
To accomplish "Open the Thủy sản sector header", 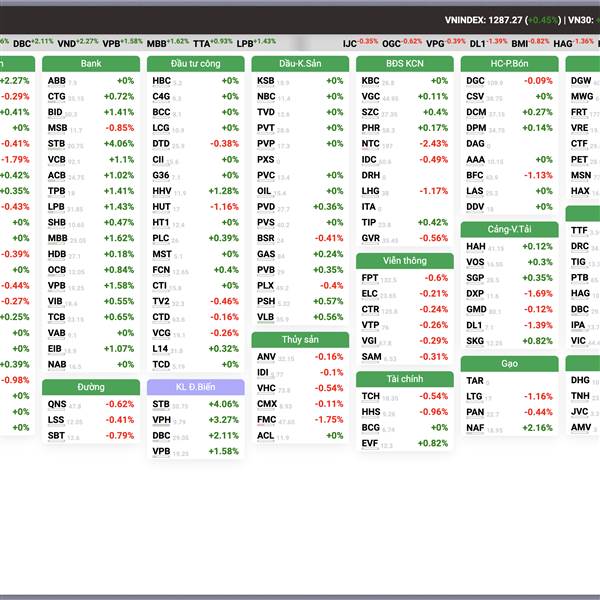I will (300, 340).
